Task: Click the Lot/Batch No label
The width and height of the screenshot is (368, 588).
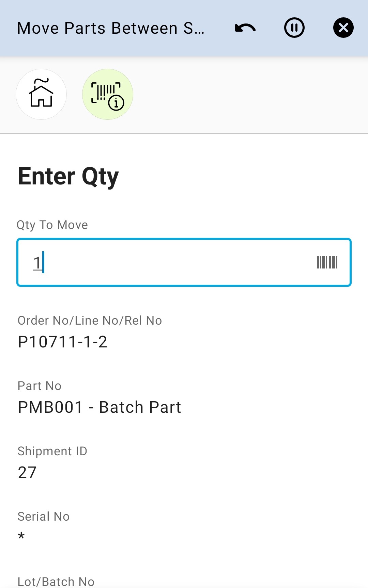Action: [x=56, y=582]
